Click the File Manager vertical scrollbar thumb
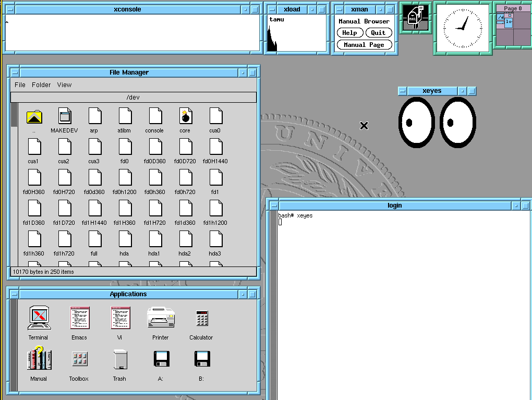This screenshot has width=532, height=400. (14, 115)
